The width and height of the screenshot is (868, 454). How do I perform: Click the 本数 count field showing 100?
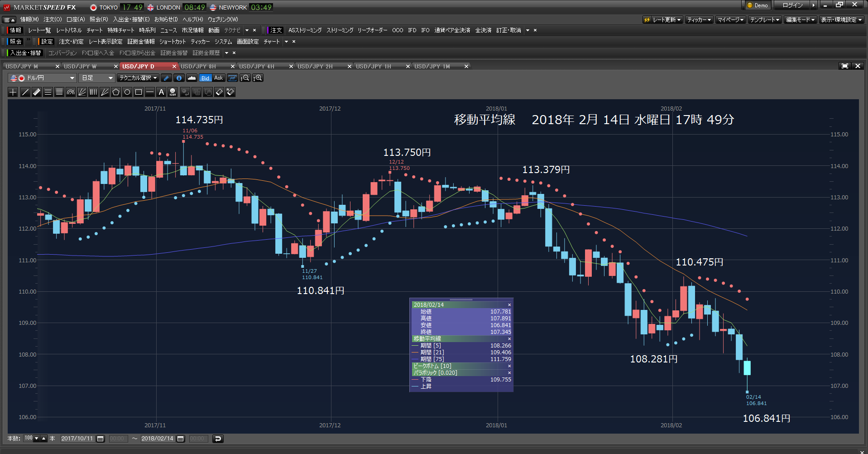pos(29,439)
